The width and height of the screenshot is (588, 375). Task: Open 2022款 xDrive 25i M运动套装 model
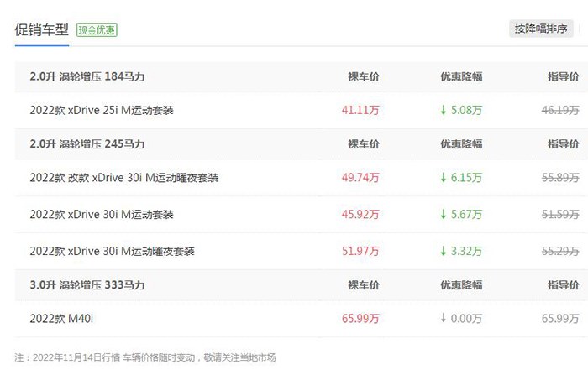click(x=102, y=110)
